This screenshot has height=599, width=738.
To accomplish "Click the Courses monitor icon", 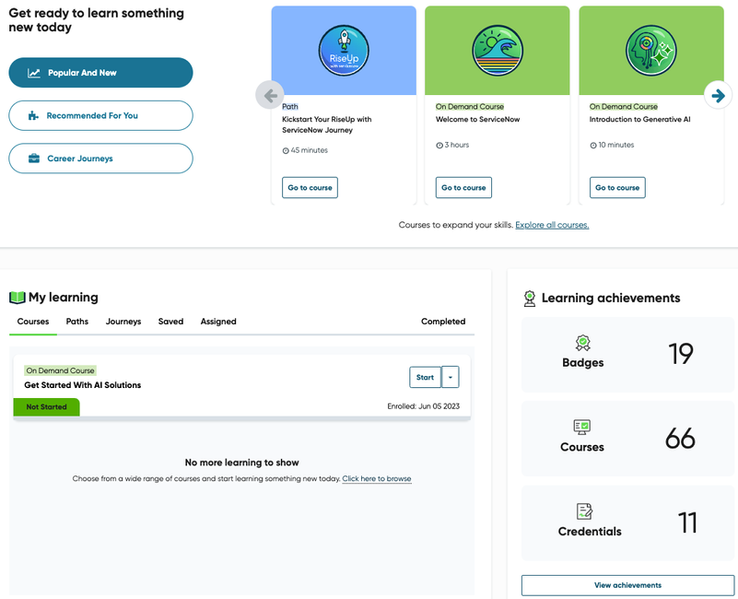I will point(582,427).
